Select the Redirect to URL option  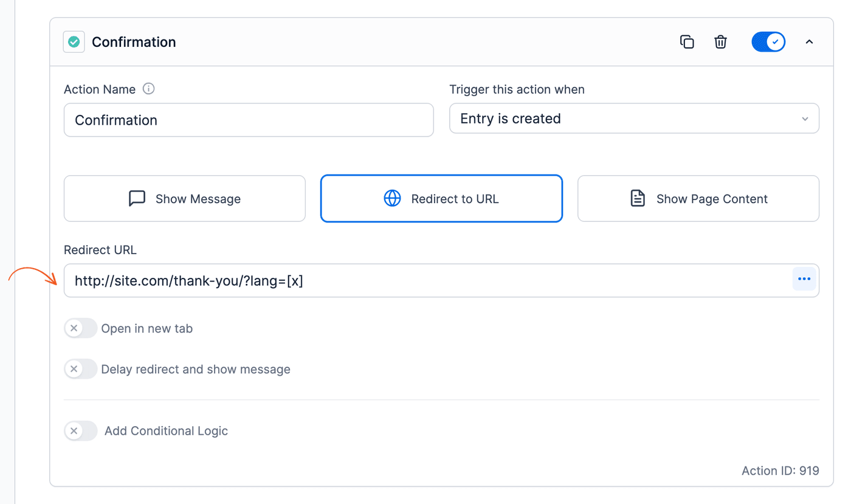click(x=441, y=199)
